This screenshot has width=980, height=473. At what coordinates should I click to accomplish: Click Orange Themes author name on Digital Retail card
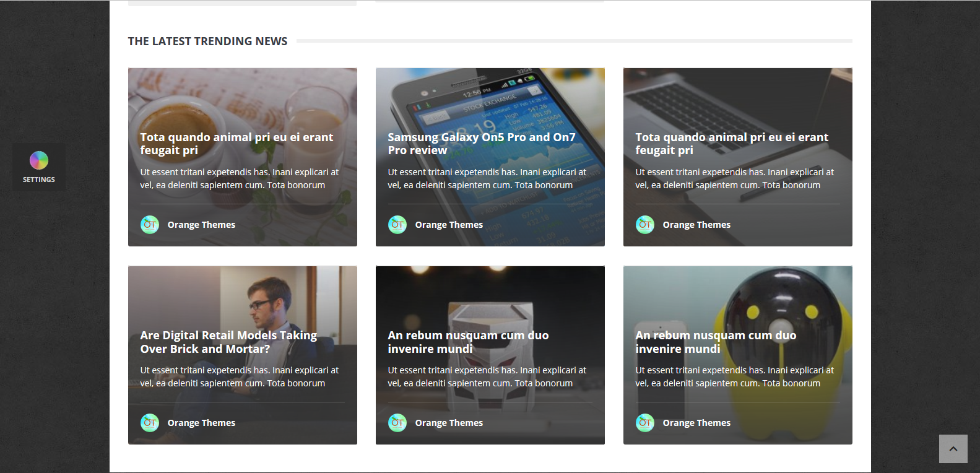point(201,423)
